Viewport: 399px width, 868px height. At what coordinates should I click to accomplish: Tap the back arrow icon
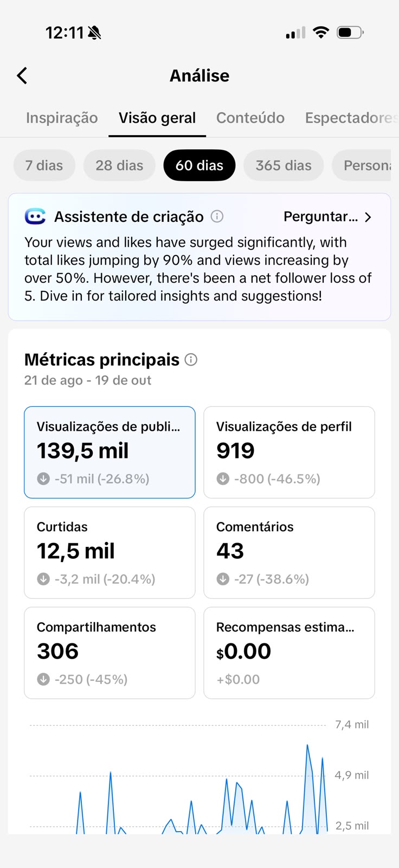[x=22, y=75]
